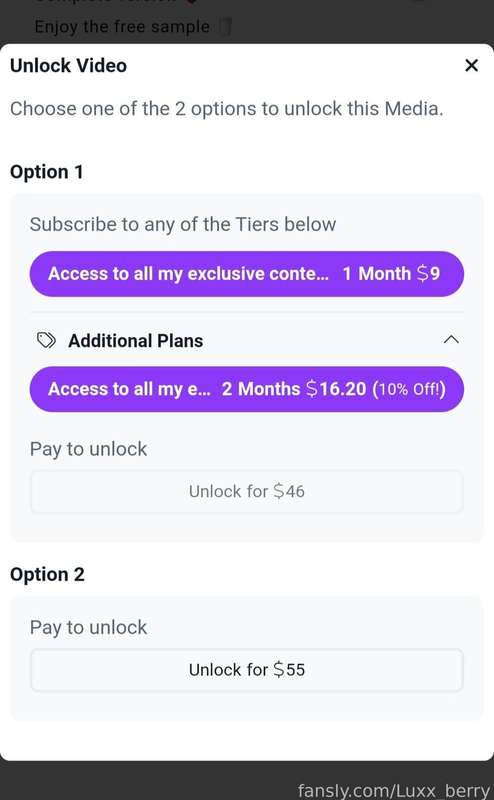Click the $9 price on the monthly tier

pyautogui.click(x=428, y=274)
